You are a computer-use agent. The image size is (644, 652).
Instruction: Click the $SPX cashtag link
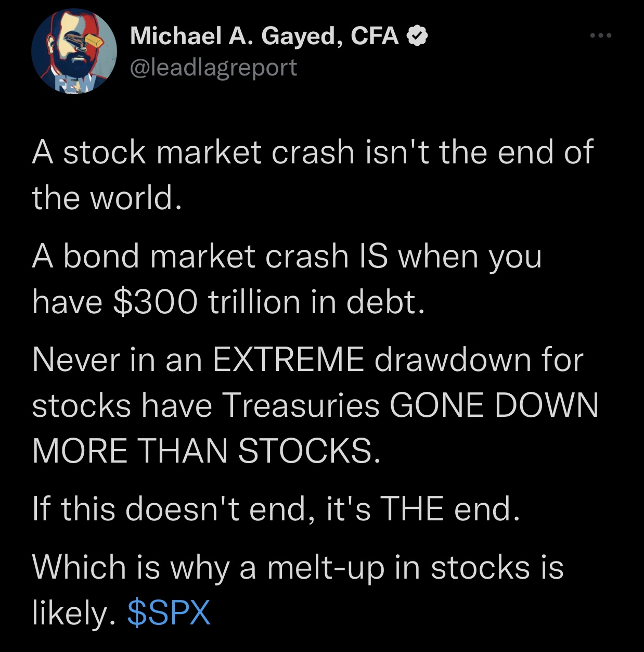click(x=169, y=612)
